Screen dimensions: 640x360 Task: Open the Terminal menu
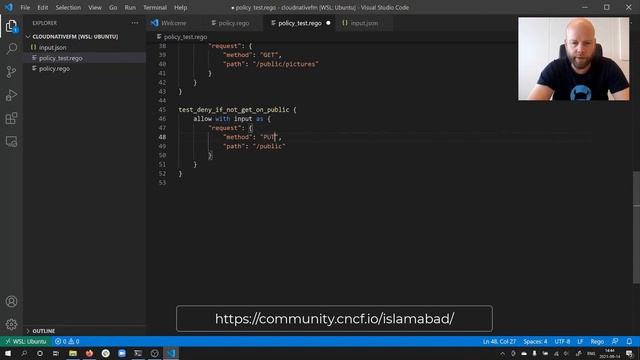coord(155,7)
